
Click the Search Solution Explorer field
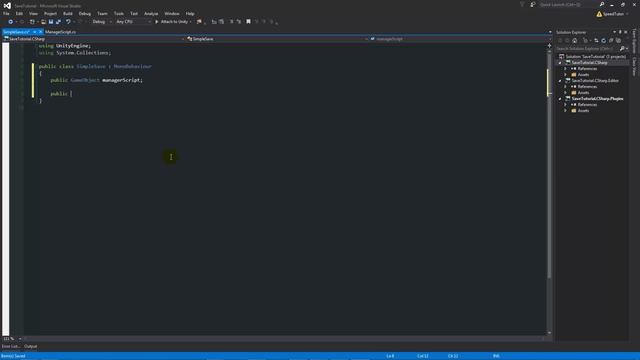[x=587, y=49]
